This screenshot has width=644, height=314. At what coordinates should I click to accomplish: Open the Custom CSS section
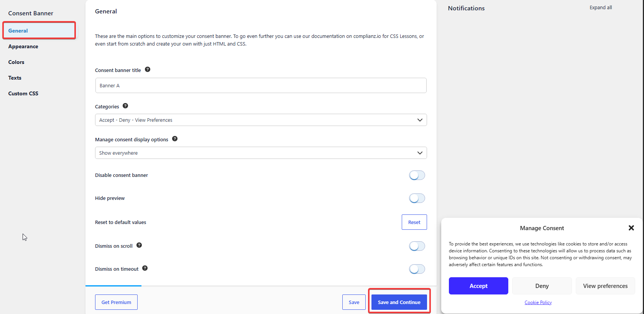[23, 93]
